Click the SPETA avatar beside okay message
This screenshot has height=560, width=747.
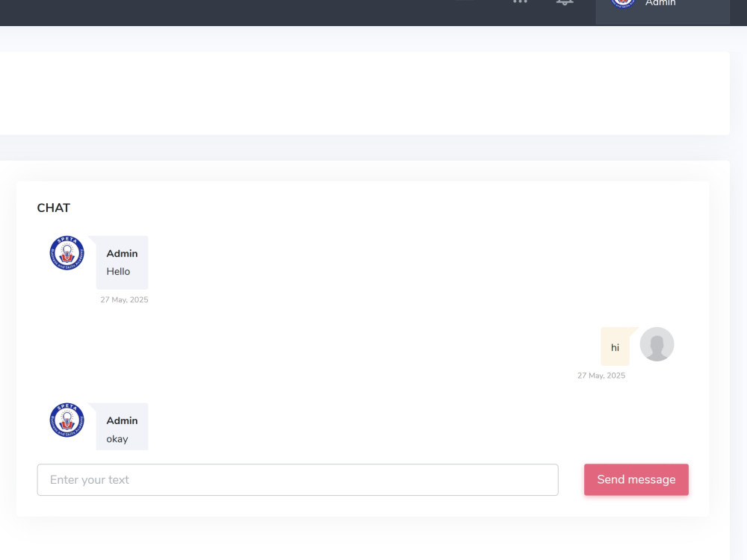[x=67, y=420]
